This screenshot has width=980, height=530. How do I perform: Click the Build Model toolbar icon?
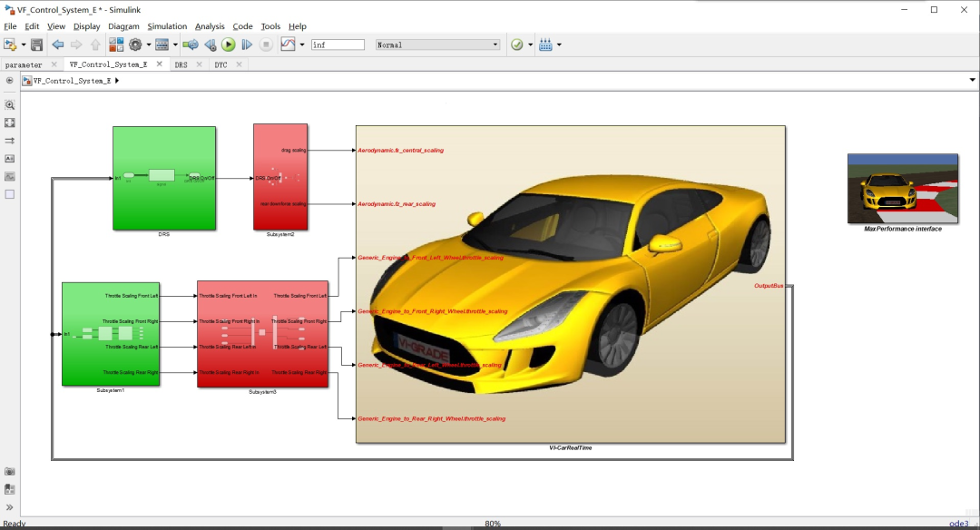point(545,44)
